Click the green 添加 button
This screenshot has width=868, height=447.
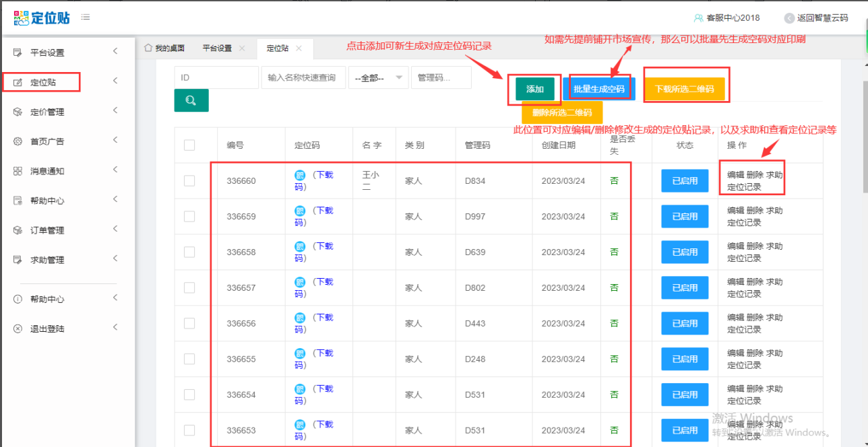click(x=534, y=90)
